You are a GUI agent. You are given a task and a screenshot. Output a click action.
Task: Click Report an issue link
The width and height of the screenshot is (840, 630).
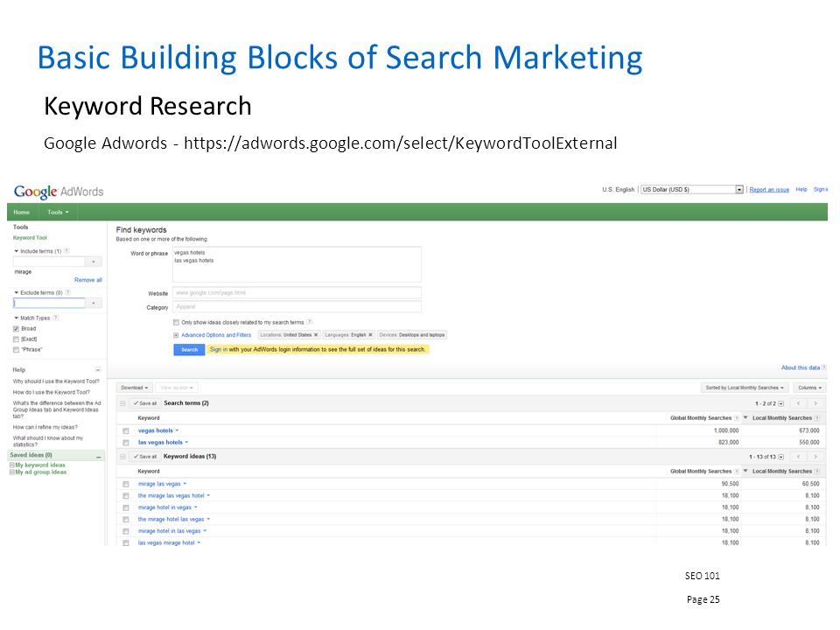(769, 190)
